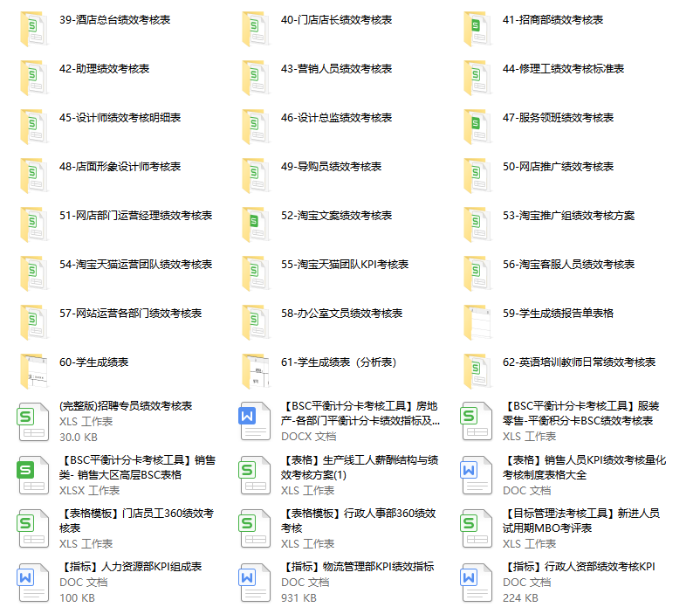Select XLS icon for 行政人事部360绩效考核
Image resolution: width=700 pixels, height=614 pixels.
tap(255, 528)
